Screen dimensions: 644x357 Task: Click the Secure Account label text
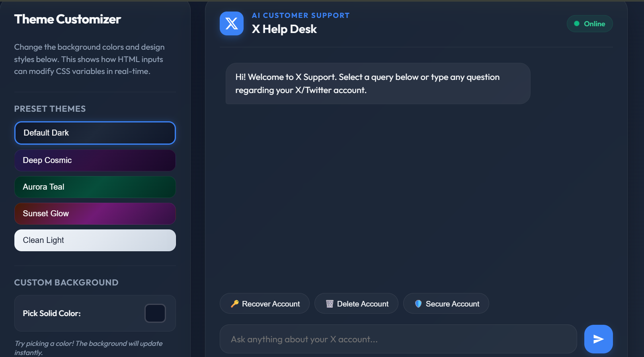point(453,304)
